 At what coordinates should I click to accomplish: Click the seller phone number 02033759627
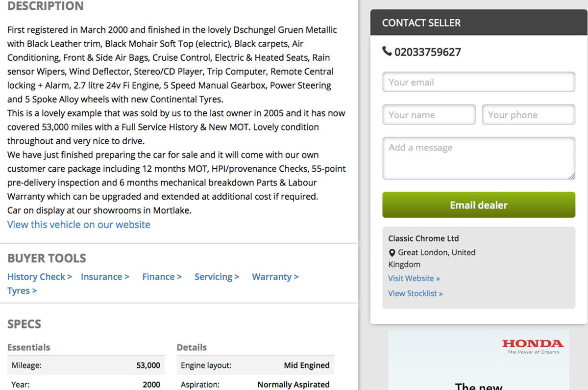tap(427, 52)
